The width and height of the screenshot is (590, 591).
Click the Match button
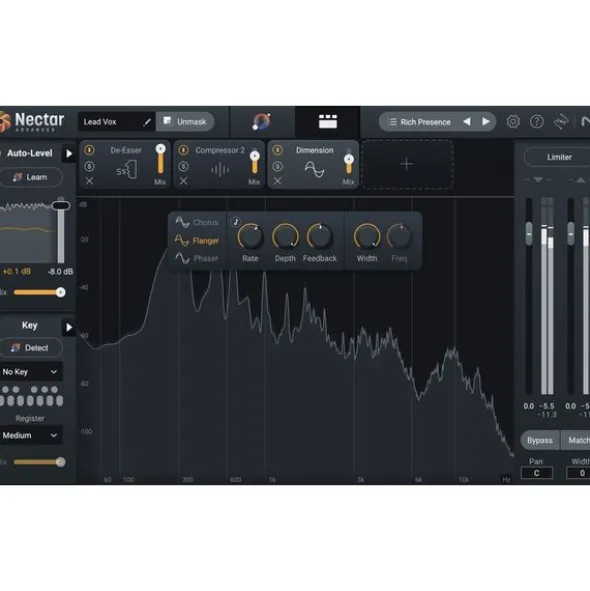point(576,440)
